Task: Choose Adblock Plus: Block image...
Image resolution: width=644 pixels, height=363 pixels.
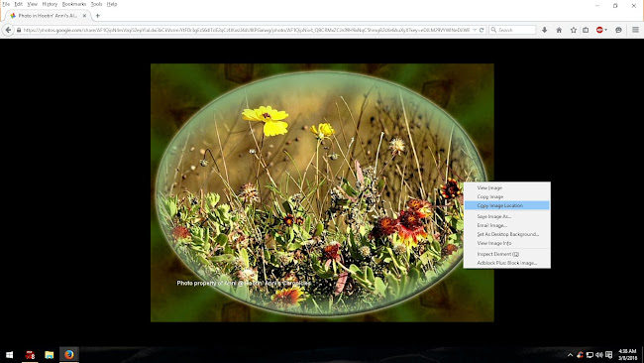Action: click(507, 263)
